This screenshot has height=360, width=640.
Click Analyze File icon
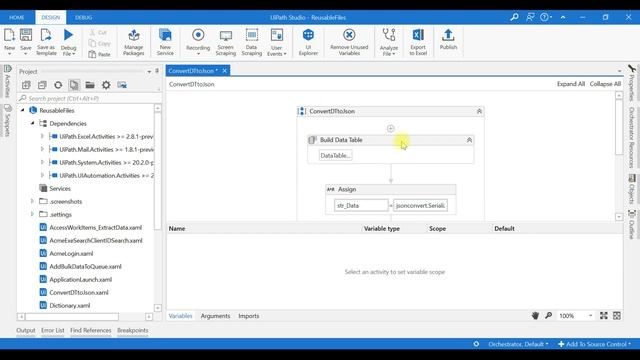[389, 35]
